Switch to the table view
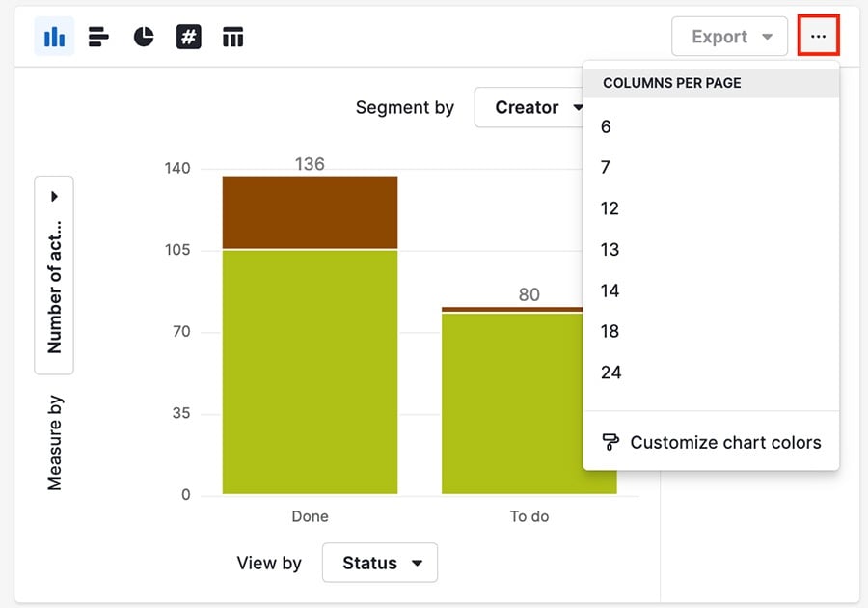 coord(232,36)
